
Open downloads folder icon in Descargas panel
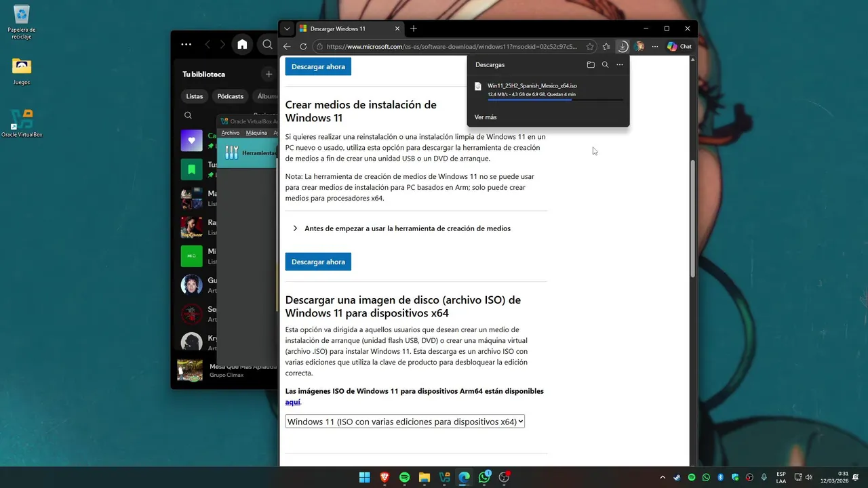tap(591, 65)
